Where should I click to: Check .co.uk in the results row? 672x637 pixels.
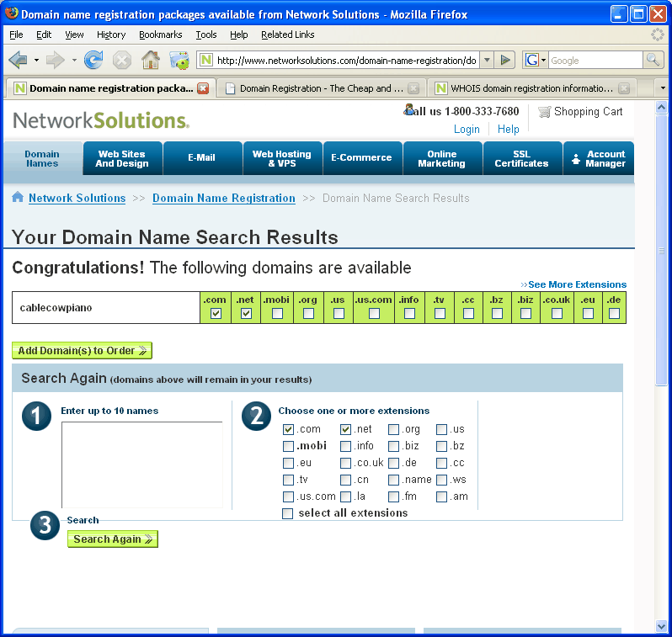click(x=557, y=314)
